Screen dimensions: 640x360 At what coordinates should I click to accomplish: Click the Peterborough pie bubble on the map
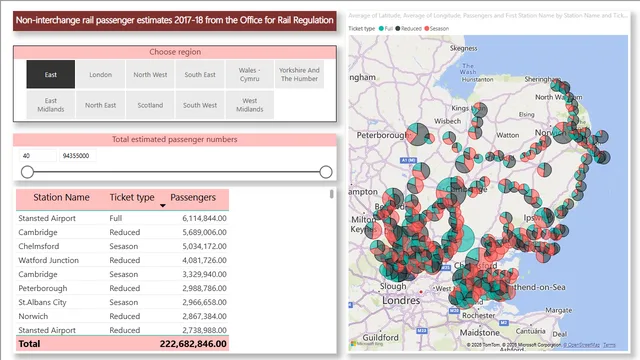(417, 134)
